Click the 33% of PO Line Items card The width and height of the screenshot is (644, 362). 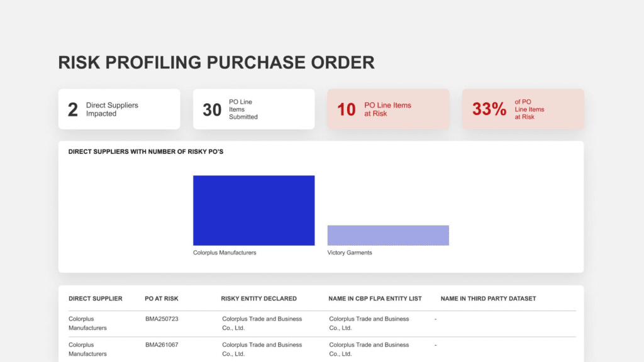point(523,109)
